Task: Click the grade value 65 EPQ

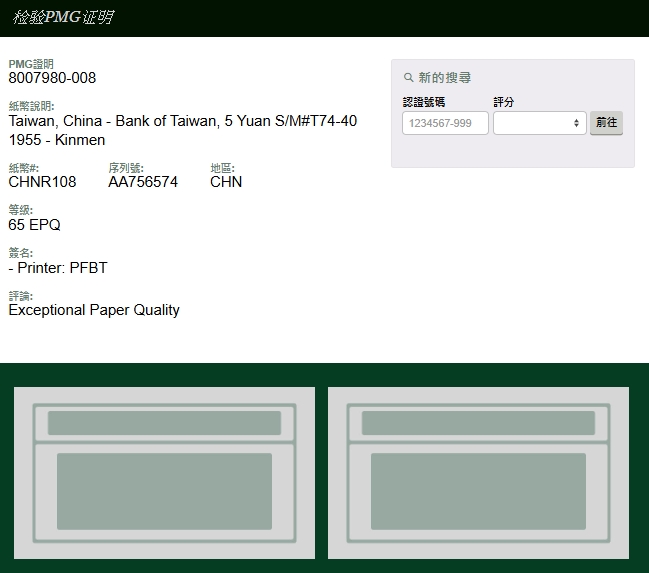Action: point(34,225)
